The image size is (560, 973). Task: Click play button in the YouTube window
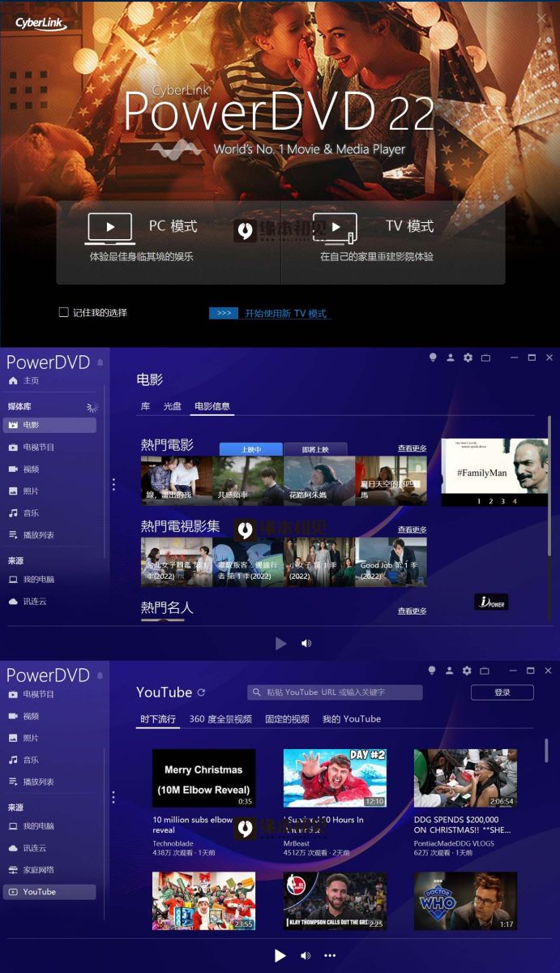280,956
